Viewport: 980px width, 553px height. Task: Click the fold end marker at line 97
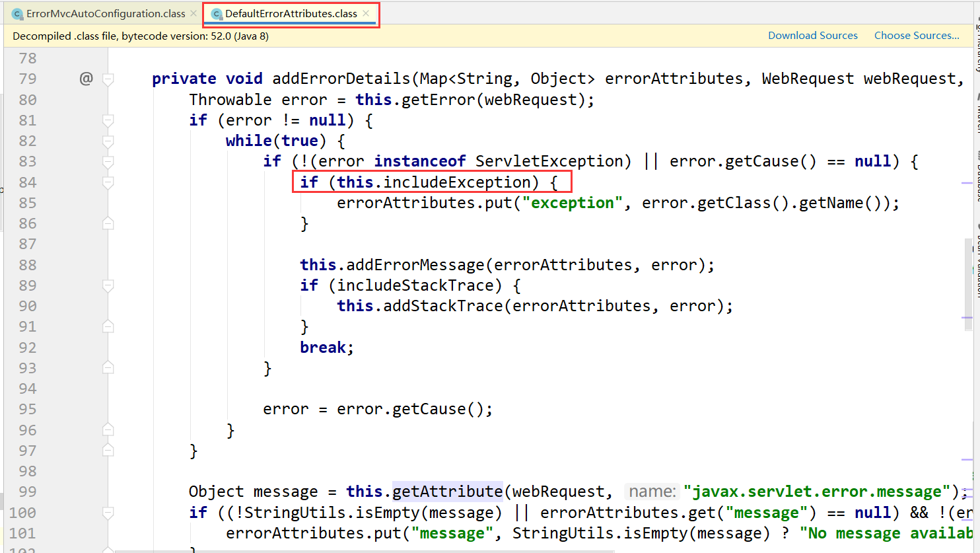point(108,451)
